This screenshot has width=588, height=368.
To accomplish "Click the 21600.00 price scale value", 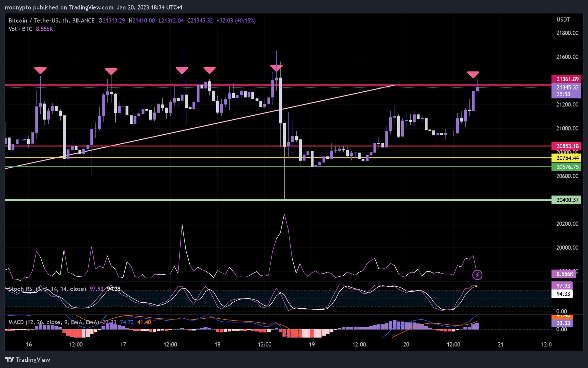I will [567, 57].
